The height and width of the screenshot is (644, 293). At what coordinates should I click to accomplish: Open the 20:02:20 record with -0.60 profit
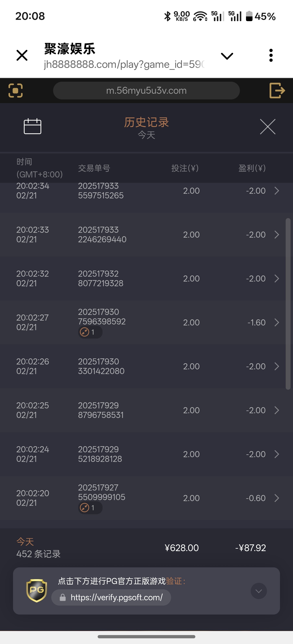click(277, 498)
